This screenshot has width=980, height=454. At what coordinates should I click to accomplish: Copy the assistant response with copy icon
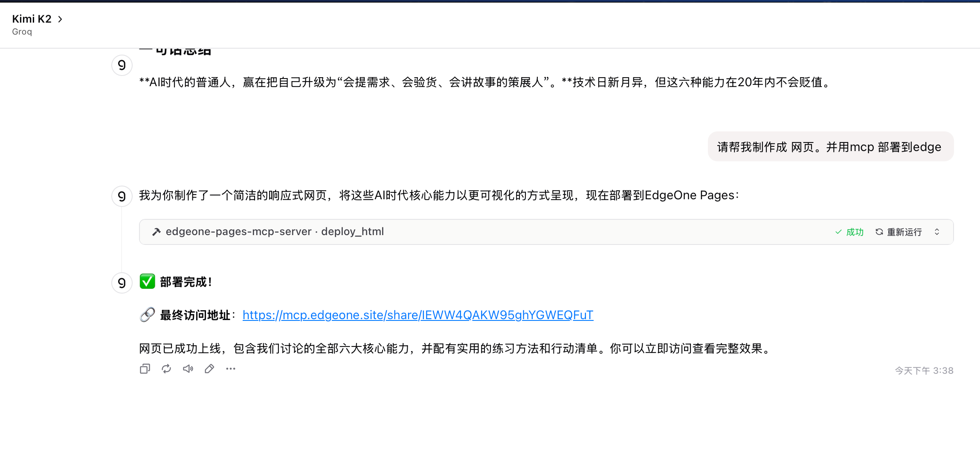click(x=145, y=369)
